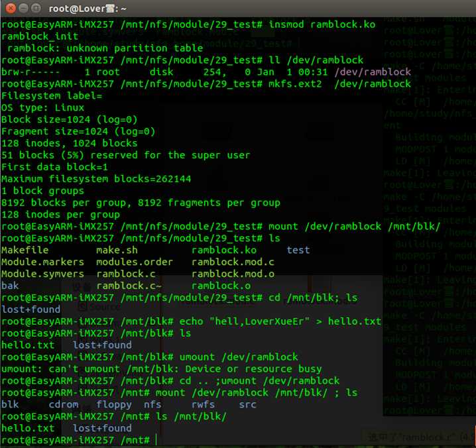
Task: Click 'Block size=1024 (log=0)' line
Action: pos(69,119)
